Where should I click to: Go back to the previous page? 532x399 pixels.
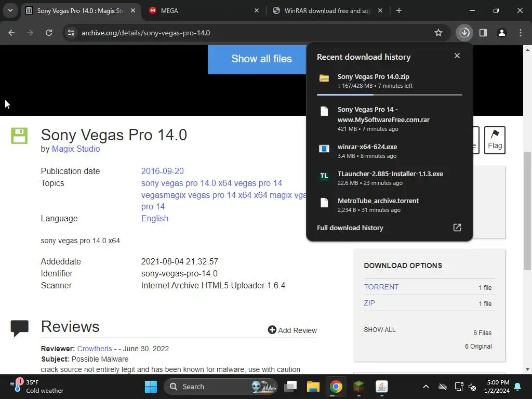click(x=11, y=33)
